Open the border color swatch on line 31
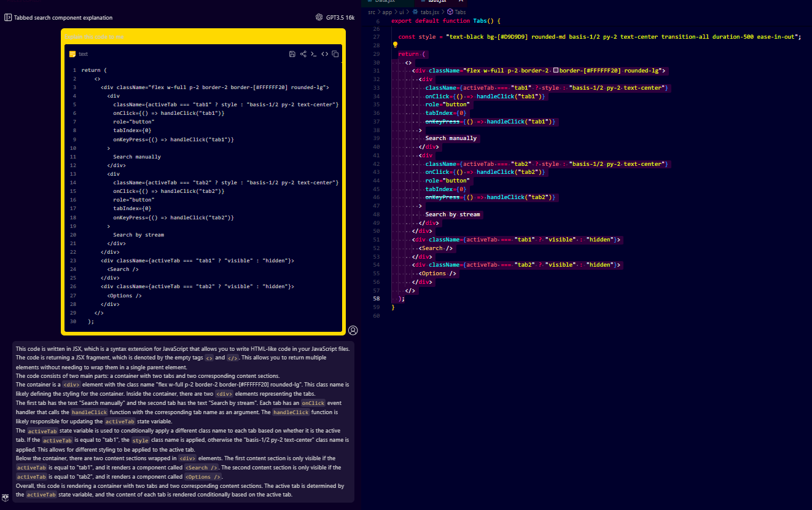Screen dimensions: 812x510 pos(556,71)
